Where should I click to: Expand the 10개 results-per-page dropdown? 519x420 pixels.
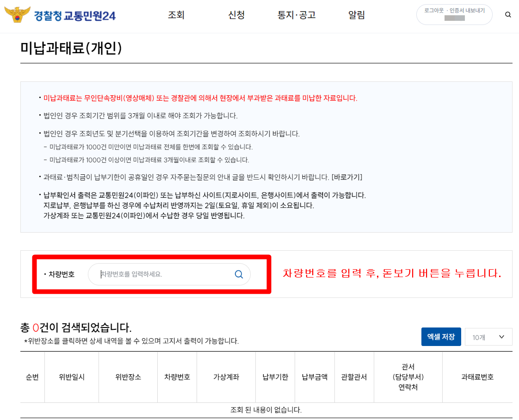click(x=488, y=337)
